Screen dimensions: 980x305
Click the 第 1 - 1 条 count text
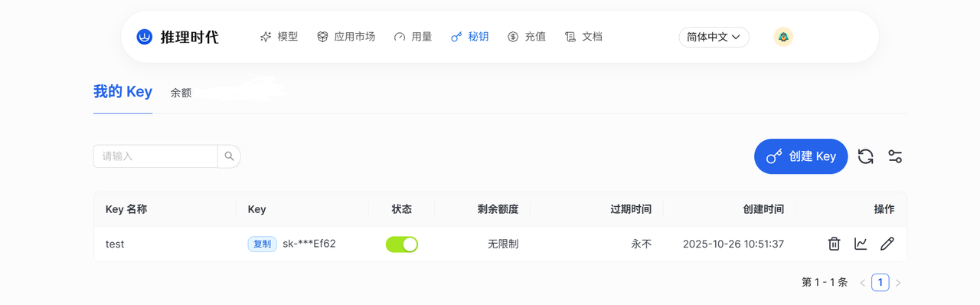pyautogui.click(x=825, y=283)
